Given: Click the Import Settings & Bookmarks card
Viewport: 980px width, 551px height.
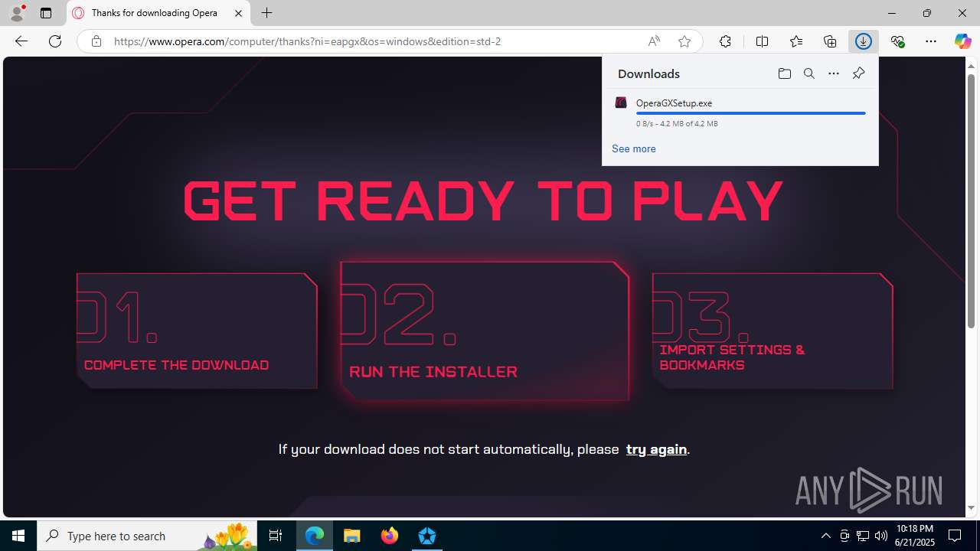Looking at the screenshot, I should click(773, 331).
